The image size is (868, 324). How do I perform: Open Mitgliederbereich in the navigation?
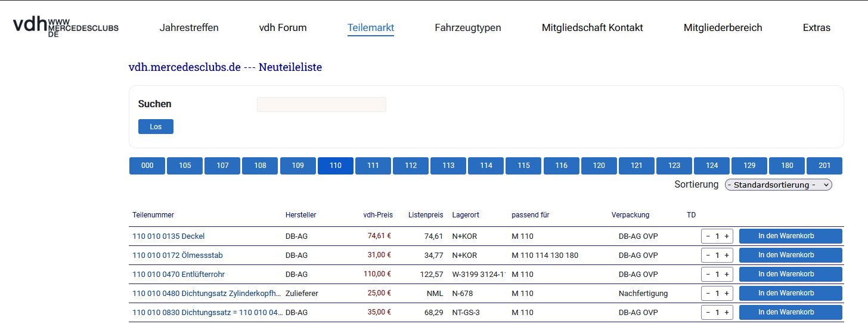click(x=723, y=27)
